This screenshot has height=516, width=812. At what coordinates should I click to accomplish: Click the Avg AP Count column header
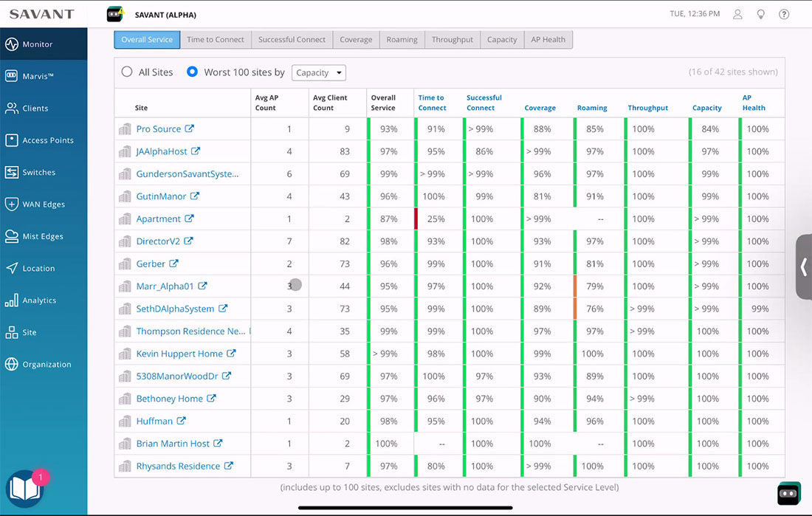(x=266, y=103)
